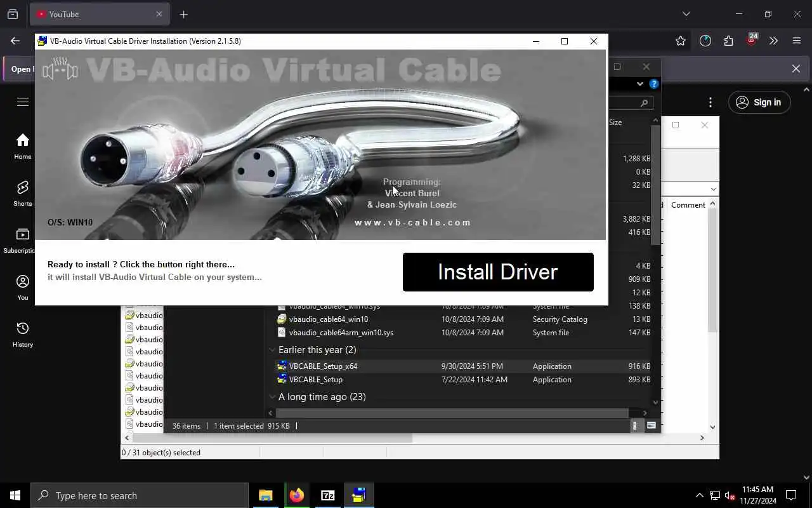Click the browser tab overview icon at the top left
The image size is (812, 508).
pyautogui.click(x=13, y=14)
